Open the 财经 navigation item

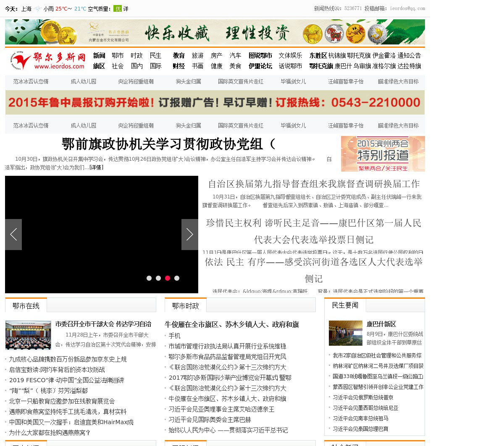pos(179,66)
